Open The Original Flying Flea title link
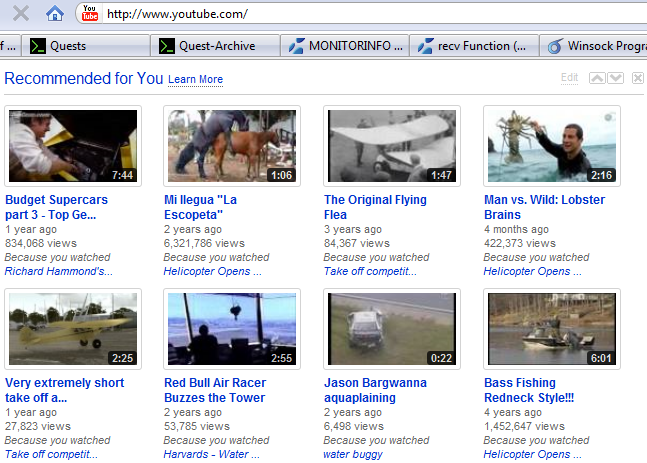Viewport: 647px width, 463px height. tap(375, 207)
